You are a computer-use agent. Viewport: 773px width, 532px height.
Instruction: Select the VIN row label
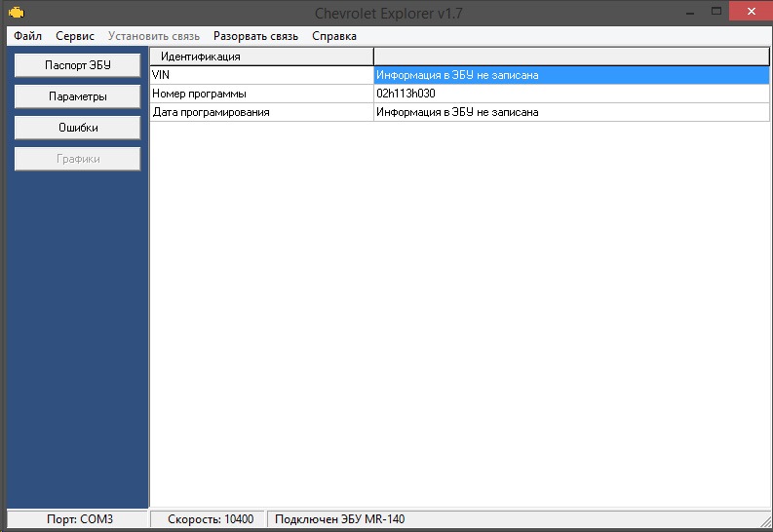[262, 75]
